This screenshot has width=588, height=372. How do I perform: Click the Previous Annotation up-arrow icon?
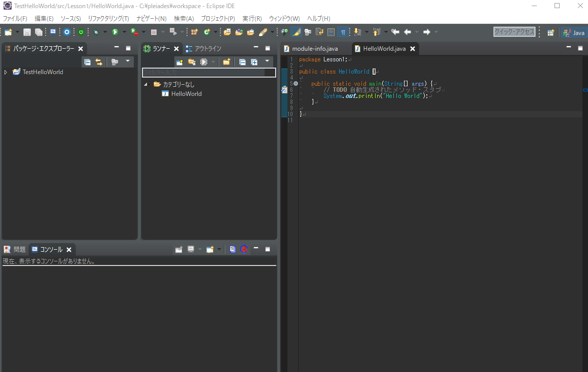point(377,32)
